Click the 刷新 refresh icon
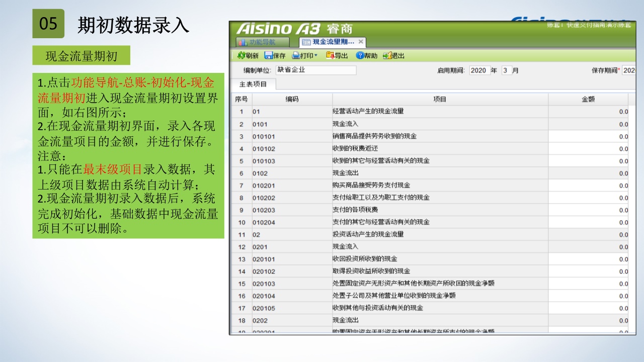The width and height of the screenshot is (644, 362). (241, 56)
